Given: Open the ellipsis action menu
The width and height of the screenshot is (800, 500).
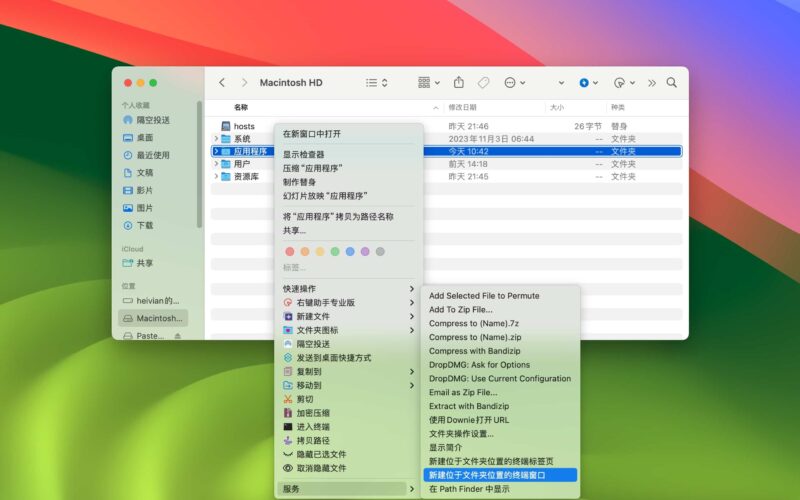Looking at the screenshot, I should pos(514,83).
